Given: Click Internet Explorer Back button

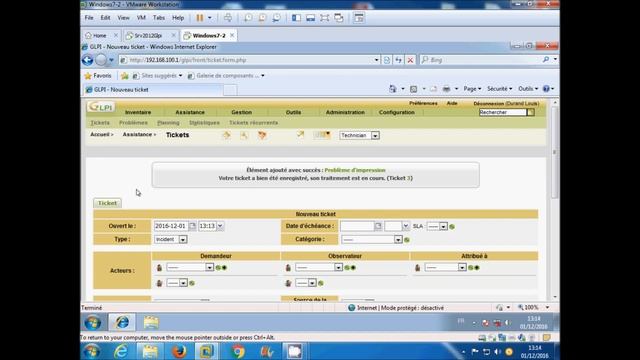Looking at the screenshot, I should (x=87, y=60).
